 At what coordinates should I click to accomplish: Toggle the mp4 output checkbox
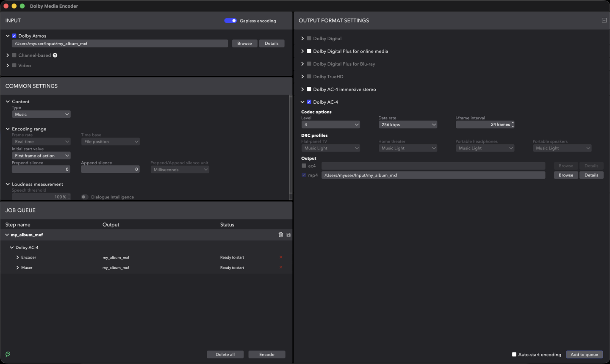coord(304,175)
